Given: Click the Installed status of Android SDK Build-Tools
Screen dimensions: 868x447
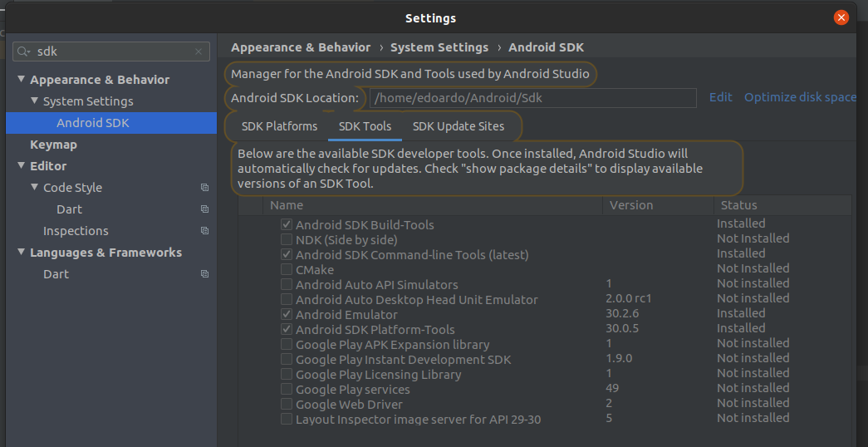Looking at the screenshot, I should [x=741, y=223].
